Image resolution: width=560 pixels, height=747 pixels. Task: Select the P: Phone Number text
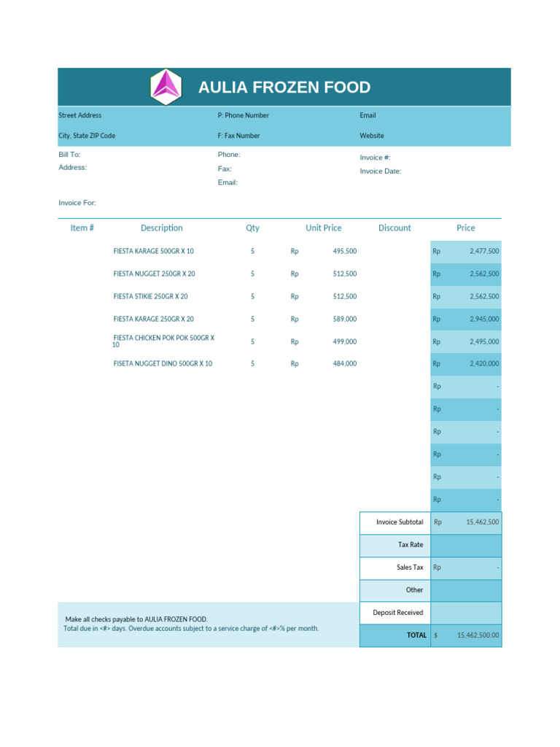tap(244, 115)
